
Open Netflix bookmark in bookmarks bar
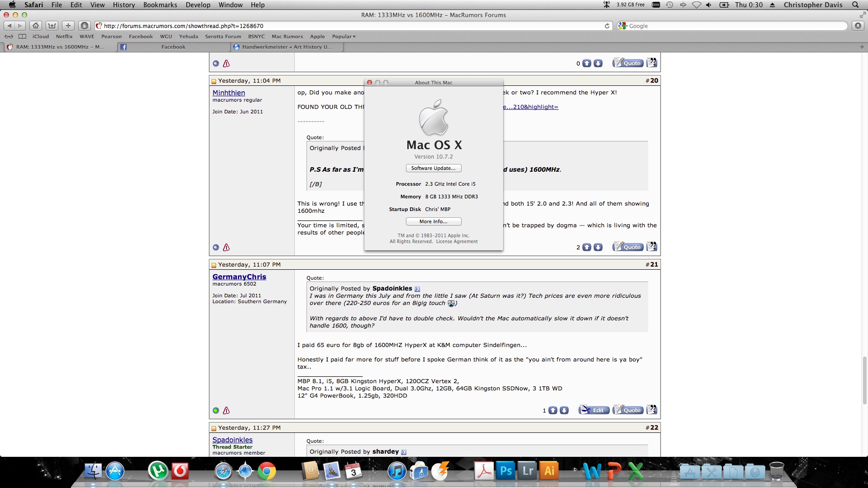tap(64, 37)
